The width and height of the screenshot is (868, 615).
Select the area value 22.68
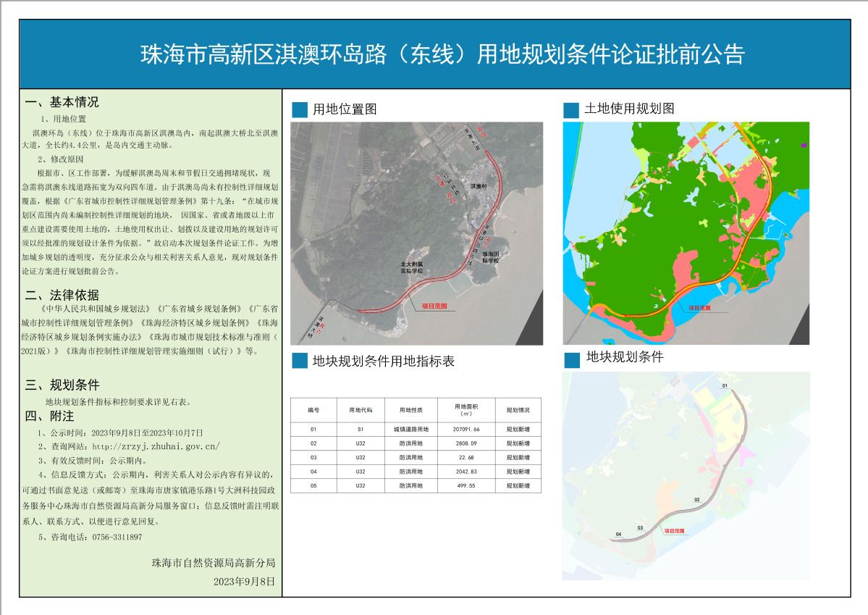click(466, 458)
